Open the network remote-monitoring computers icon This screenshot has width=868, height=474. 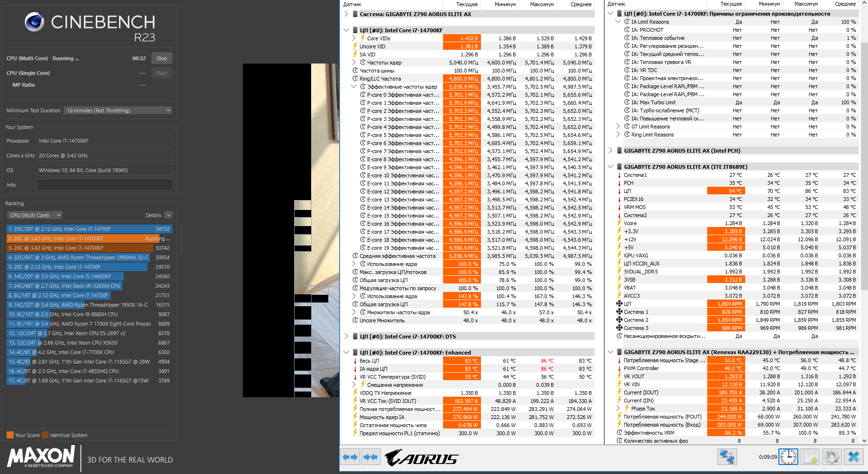(727, 457)
